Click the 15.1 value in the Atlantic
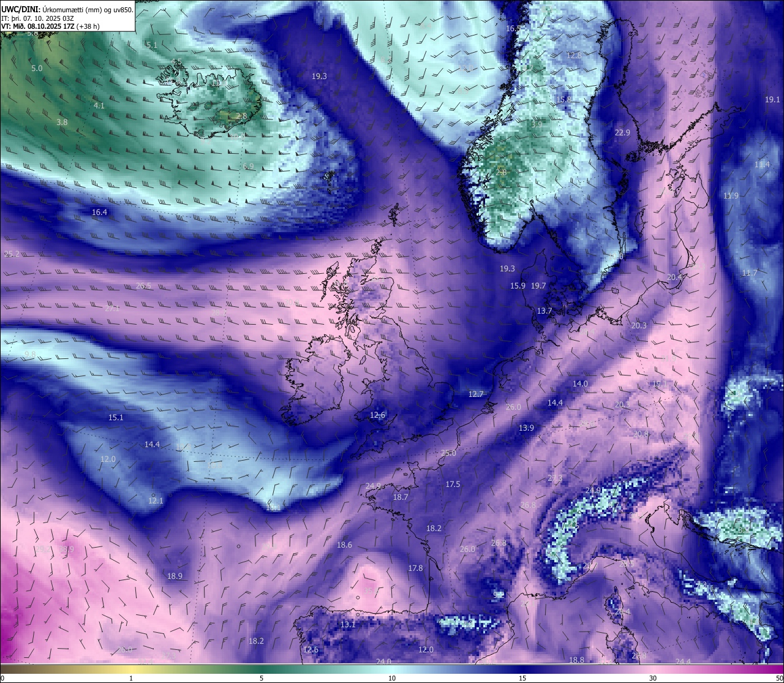 [116, 417]
